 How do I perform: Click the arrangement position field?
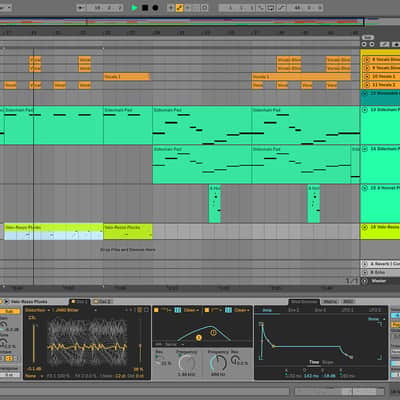click(104, 8)
